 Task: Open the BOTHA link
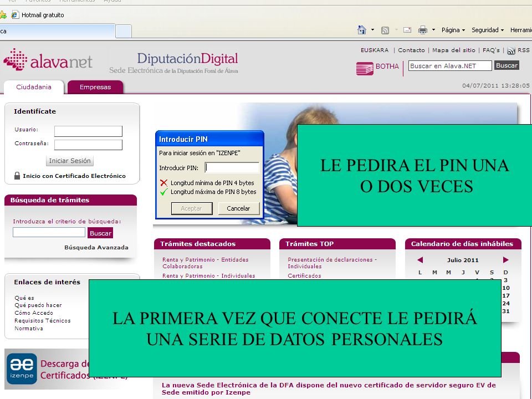(387, 66)
